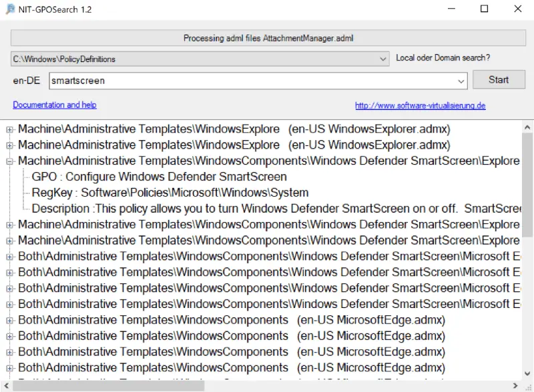This screenshot has width=534, height=392.
Task: Select the RegKey Software\Policies\Microsoft\Windows\System entry
Action: 170,193
